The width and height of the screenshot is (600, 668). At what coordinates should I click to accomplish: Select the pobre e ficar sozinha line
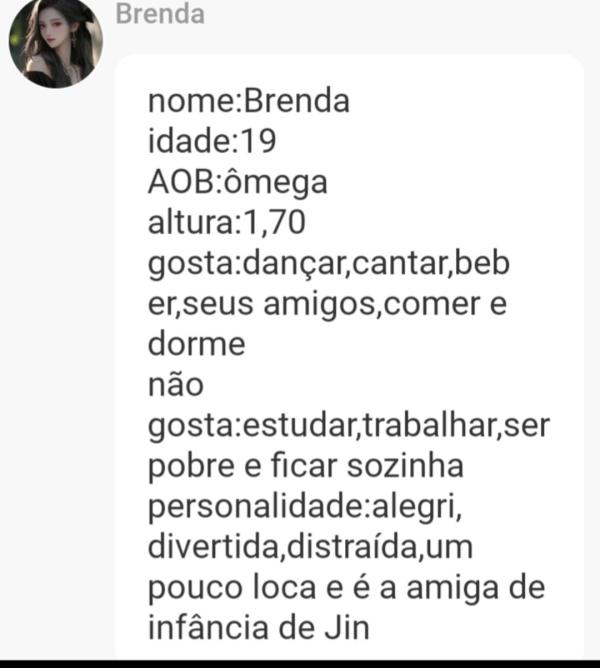point(306,466)
